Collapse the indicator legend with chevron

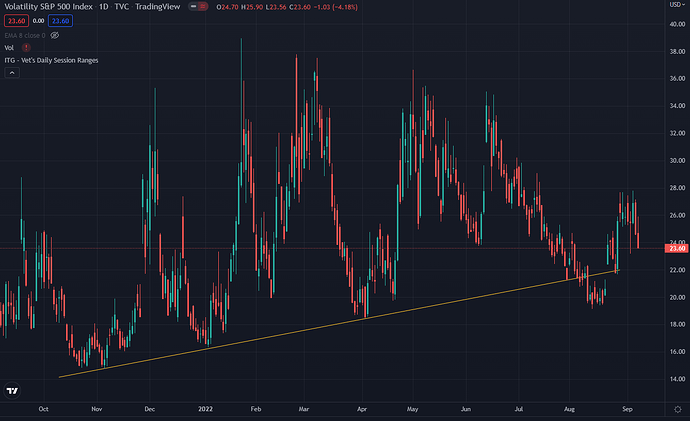point(12,73)
